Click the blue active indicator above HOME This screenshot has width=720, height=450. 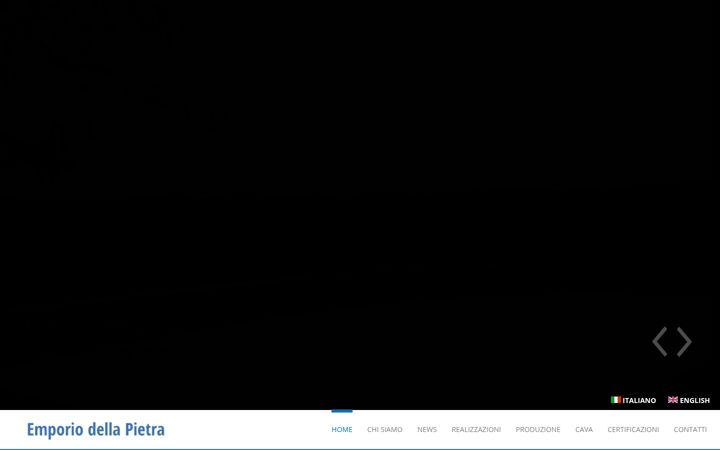point(342,411)
